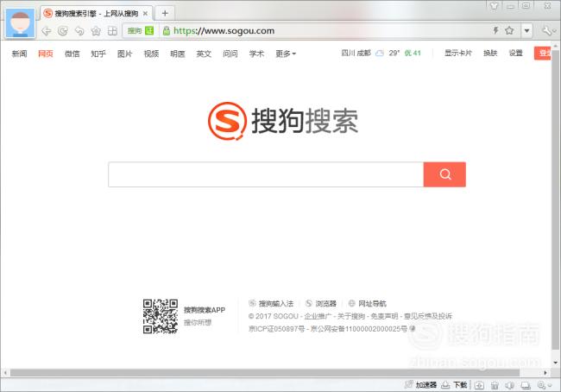Click the 四川 成都 location text
This screenshot has width=561, height=392.
tap(356, 53)
